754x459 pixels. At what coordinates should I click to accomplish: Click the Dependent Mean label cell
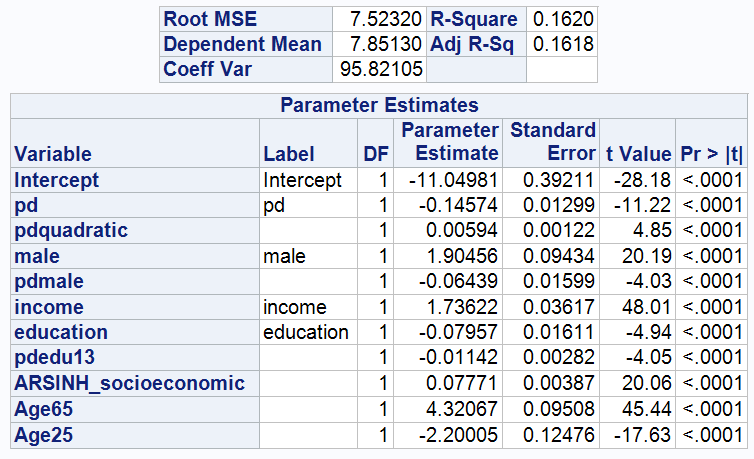point(243,45)
